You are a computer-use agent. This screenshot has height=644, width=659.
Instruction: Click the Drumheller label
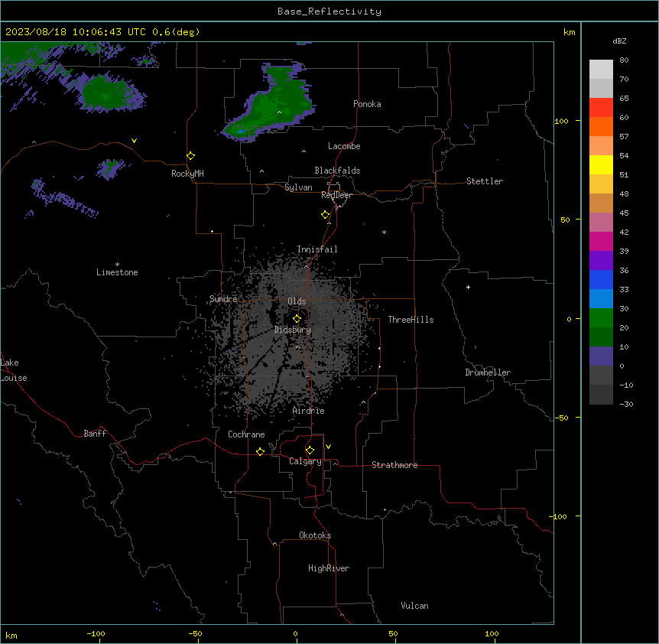[488, 372]
